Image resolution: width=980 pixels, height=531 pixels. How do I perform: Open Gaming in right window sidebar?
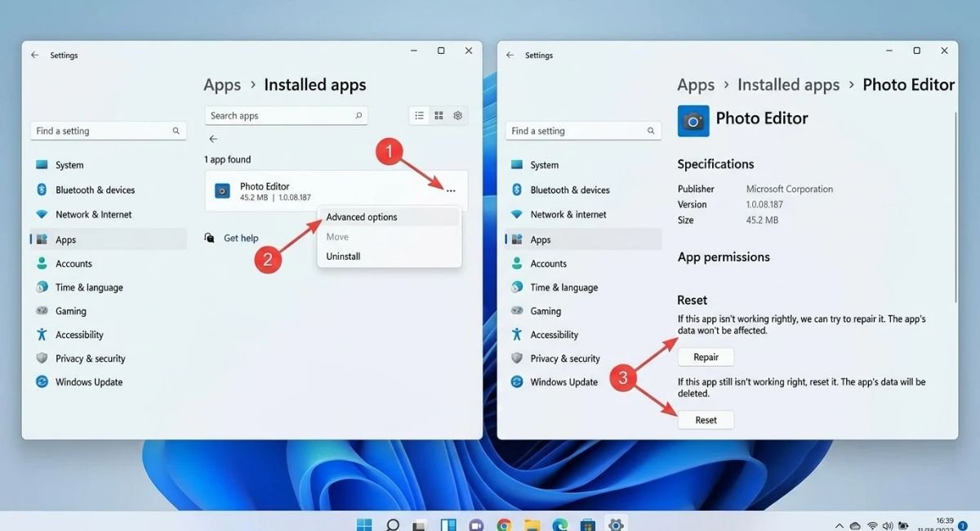click(583, 311)
